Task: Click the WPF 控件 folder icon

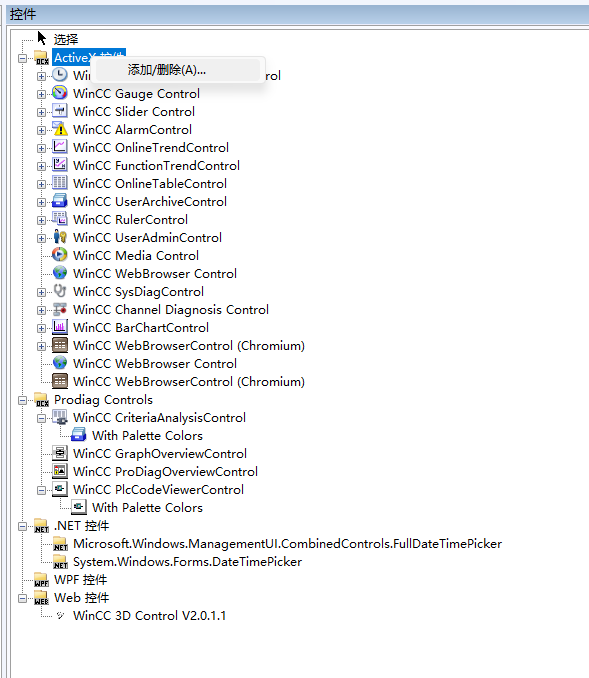Action: pyautogui.click(x=41, y=580)
